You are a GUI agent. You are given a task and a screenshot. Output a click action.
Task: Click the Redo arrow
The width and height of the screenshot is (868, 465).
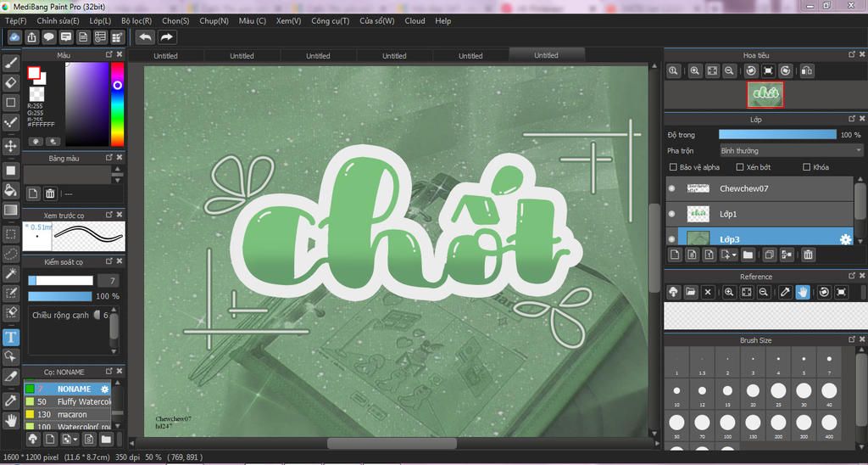(x=166, y=37)
